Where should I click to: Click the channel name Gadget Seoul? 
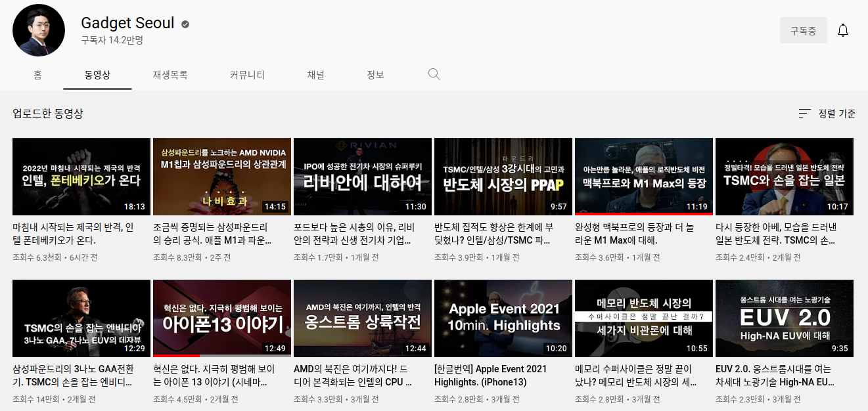(127, 23)
